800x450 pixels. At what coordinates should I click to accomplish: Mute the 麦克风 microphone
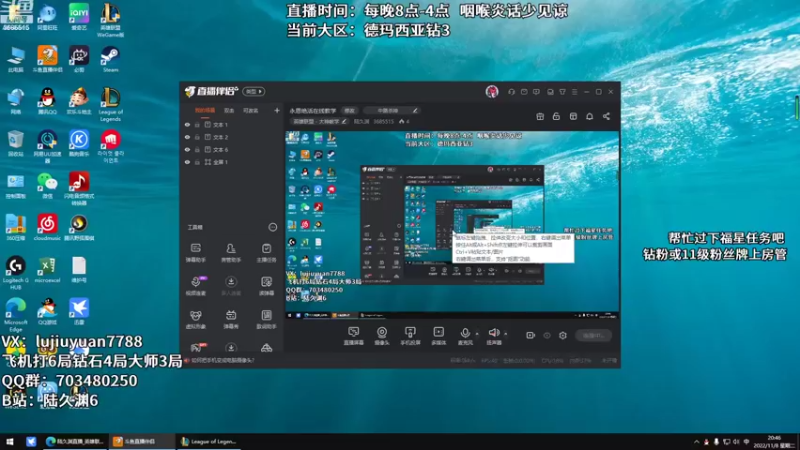[x=465, y=336]
